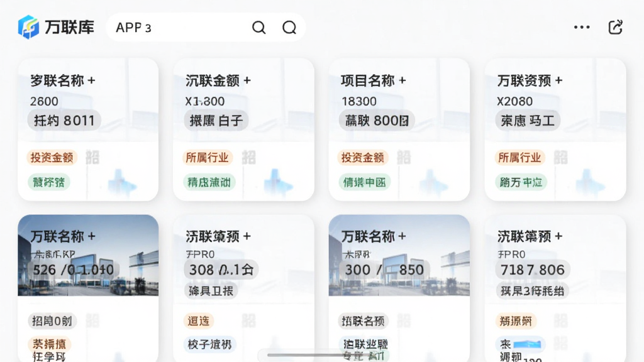Click the value pill starting with 308
The image size is (644, 362).
point(221,270)
